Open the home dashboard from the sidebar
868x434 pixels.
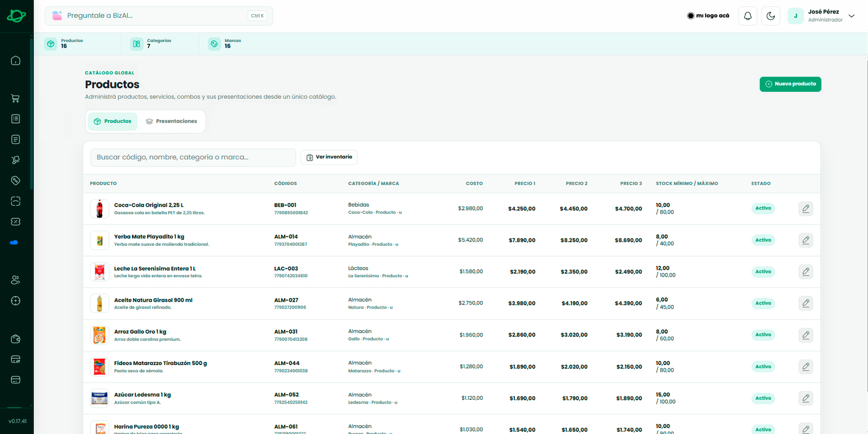(16, 60)
